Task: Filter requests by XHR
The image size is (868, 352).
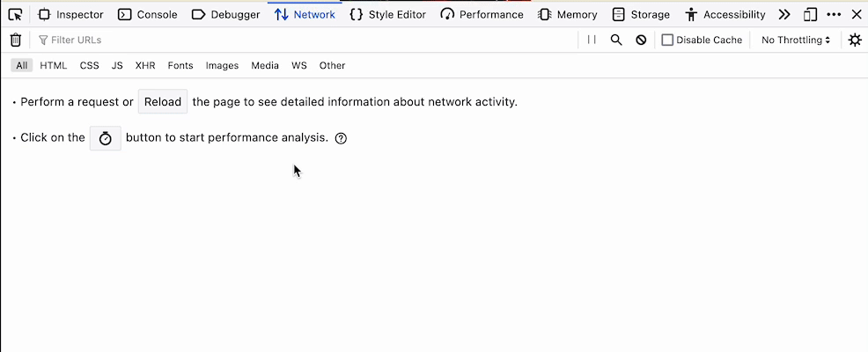Action: [145, 65]
